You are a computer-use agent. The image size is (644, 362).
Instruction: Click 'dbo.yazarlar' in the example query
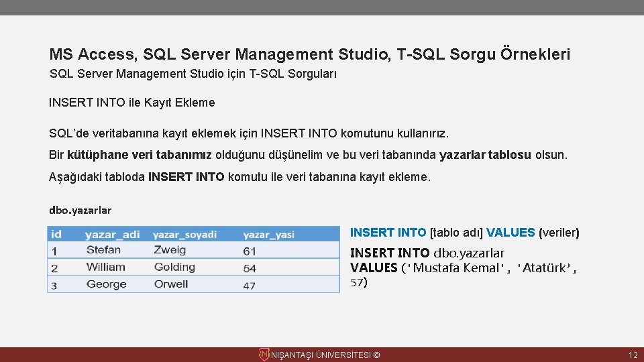point(469,253)
